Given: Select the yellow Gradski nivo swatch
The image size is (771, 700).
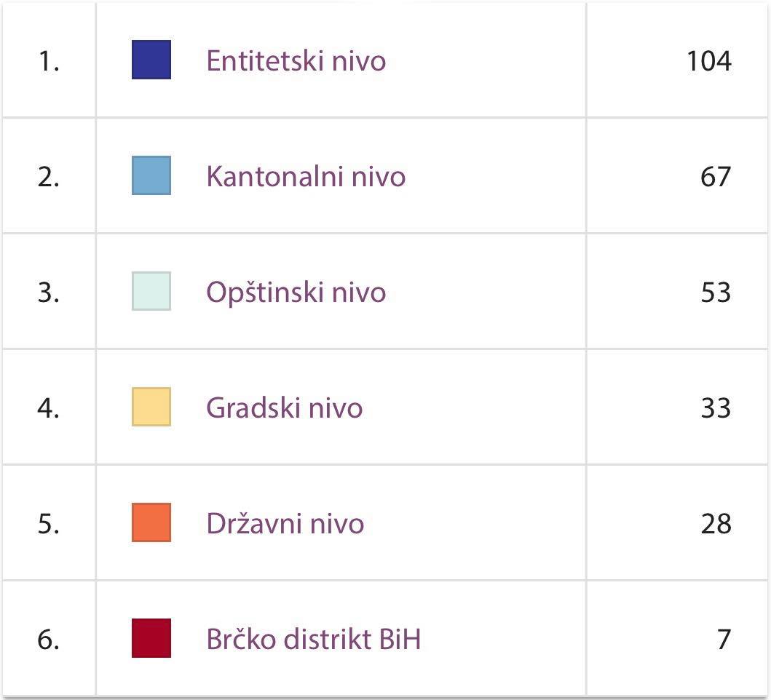Looking at the screenshot, I should [151, 407].
